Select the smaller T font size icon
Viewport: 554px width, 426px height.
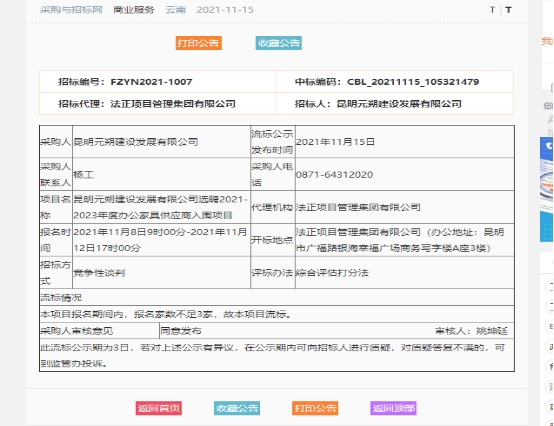(x=492, y=10)
